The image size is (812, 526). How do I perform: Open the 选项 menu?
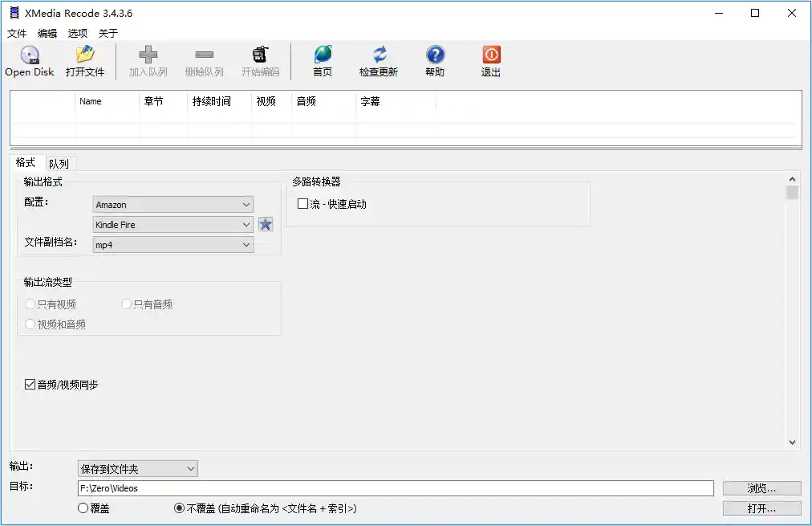click(x=78, y=34)
